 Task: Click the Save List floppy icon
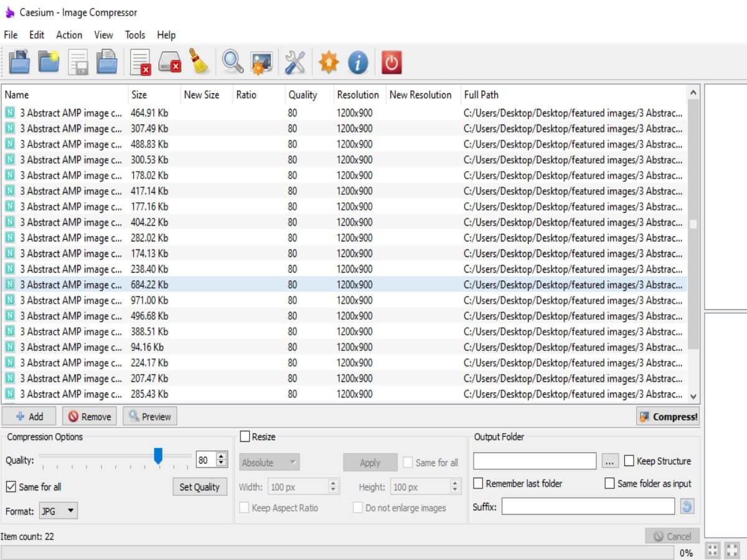[x=78, y=62]
